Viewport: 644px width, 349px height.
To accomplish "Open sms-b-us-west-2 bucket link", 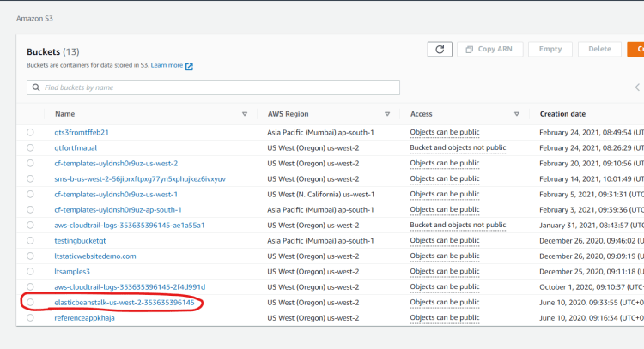I will coord(140,179).
